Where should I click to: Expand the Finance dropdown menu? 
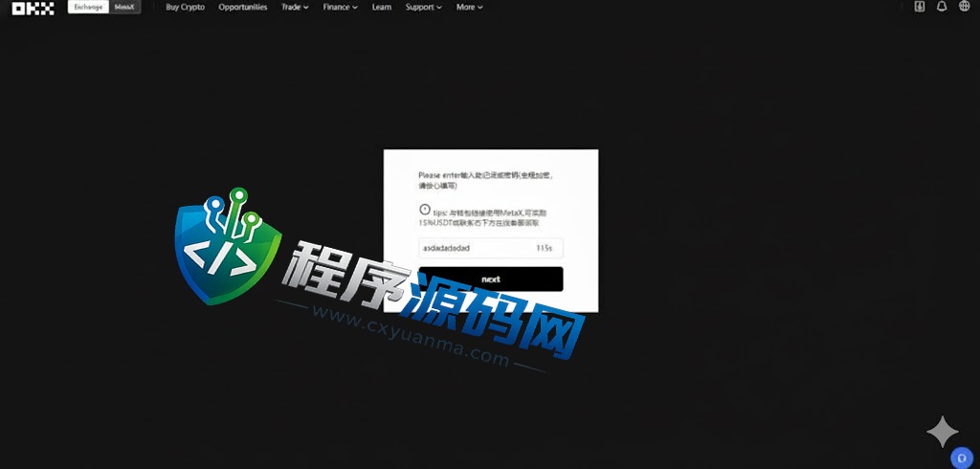(340, 8)
